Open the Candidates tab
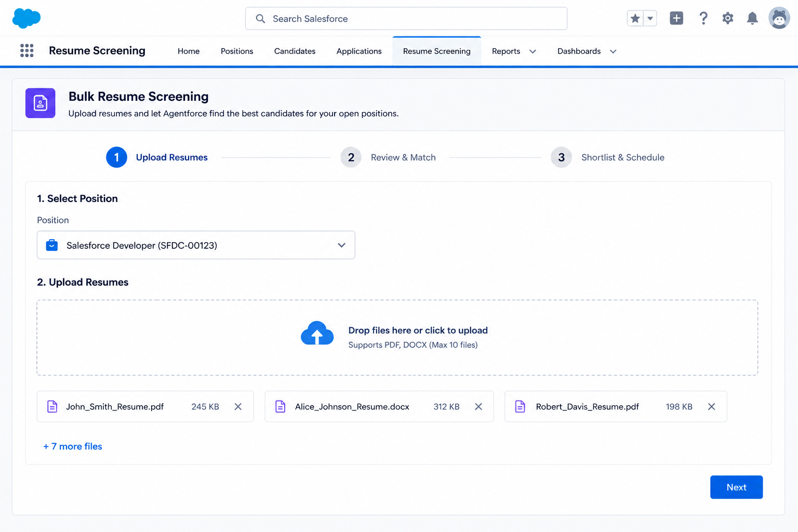The width and height of the screenshot is (798, 532). [x=295, y=51]
